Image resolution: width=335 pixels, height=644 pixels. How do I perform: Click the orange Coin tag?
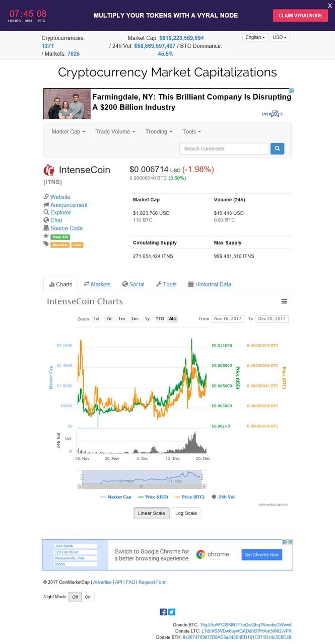coord(77,245)
